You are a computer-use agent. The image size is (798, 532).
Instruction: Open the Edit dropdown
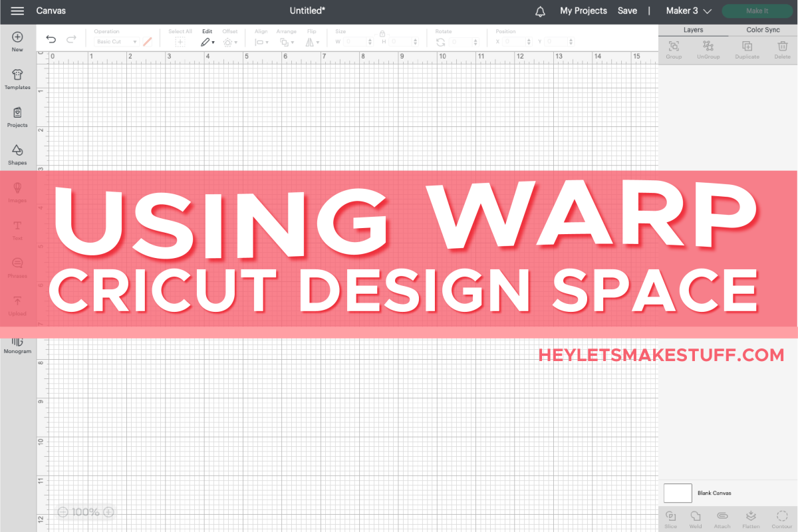(x=207, y=41)
